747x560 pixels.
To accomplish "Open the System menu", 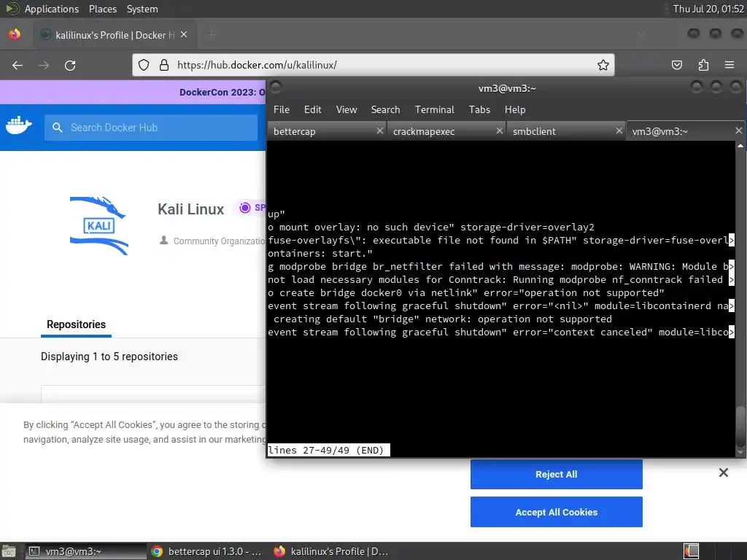I will click(142, 9).
